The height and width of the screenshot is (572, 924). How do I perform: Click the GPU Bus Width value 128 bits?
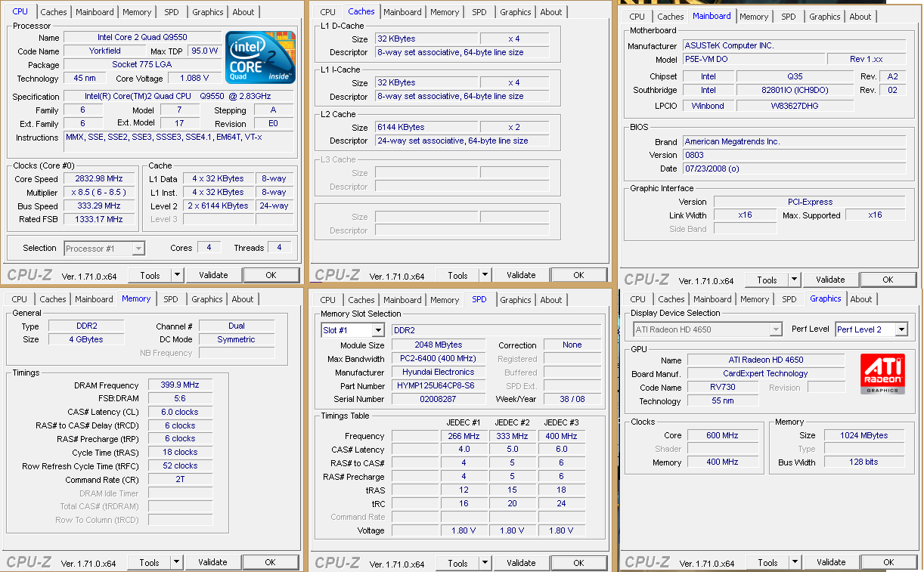pyautogui.click(x=864, y=462)
